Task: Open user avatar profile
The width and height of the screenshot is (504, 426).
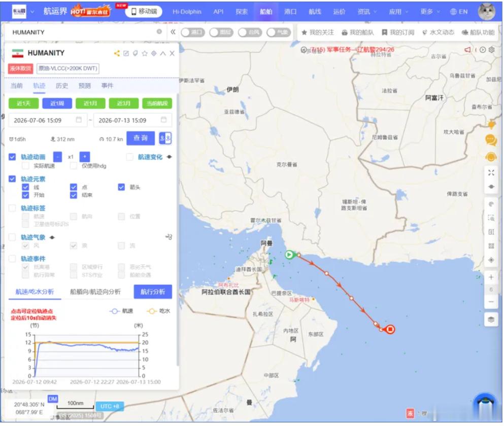Action: click(x=487, y=11)
